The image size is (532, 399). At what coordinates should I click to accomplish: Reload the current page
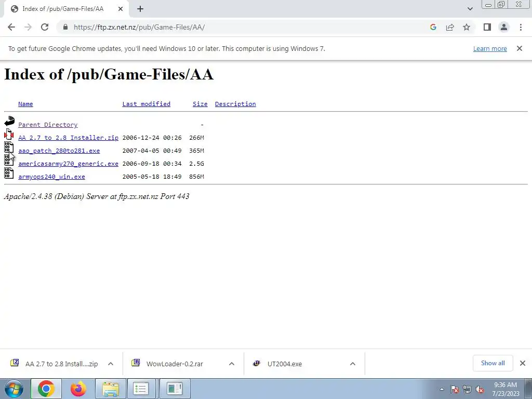45,27
